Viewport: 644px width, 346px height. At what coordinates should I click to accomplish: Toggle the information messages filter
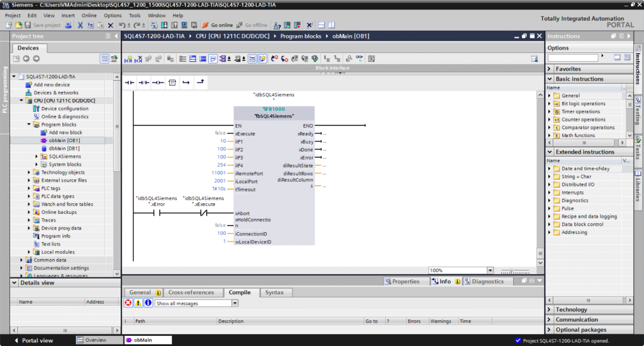click(x=148, y=303)
